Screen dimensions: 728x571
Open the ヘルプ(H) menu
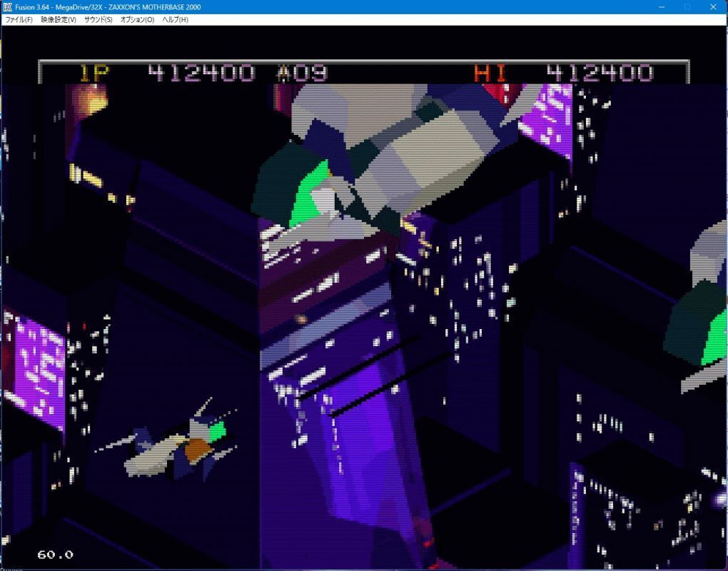click(x=175, y=19)
